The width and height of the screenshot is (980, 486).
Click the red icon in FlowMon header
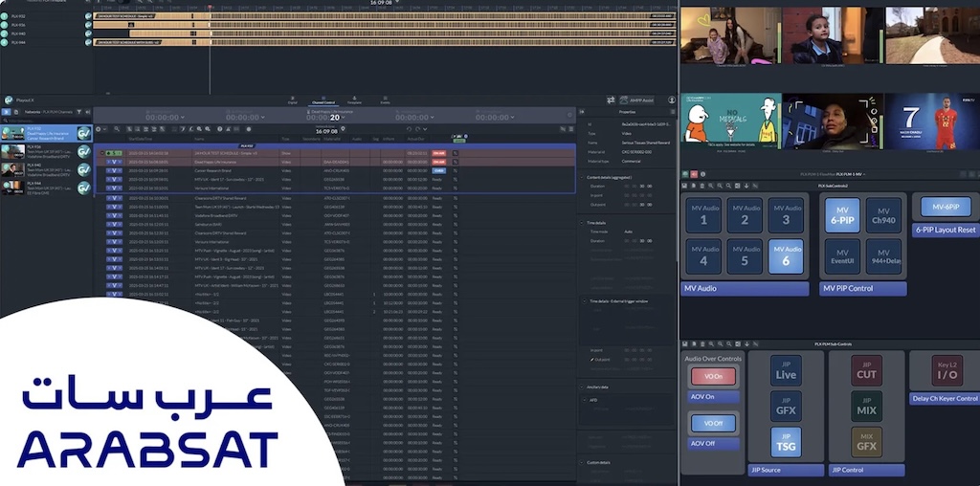pos(694,174)
